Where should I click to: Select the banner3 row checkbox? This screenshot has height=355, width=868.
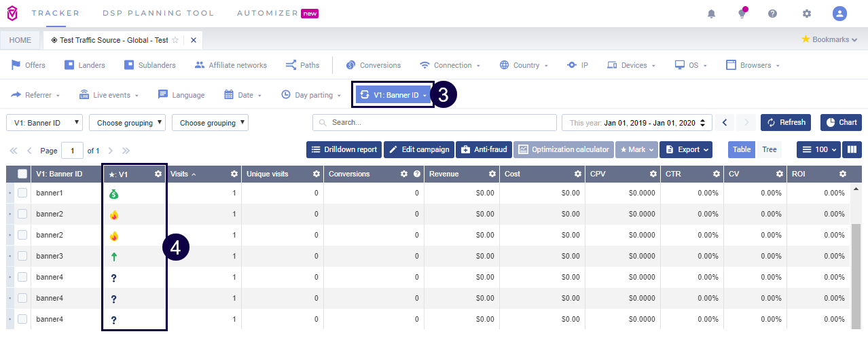(x=22, y=256)
